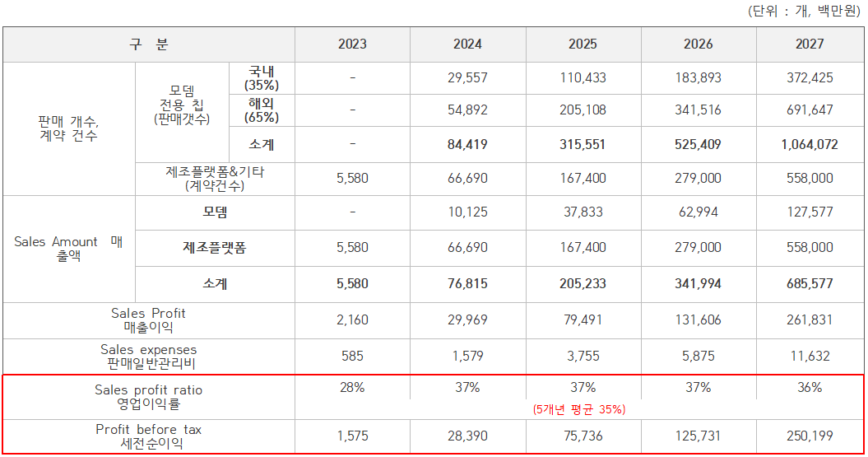Click the 모뎀 전용 칩 (판매갯수) cell
868x457 pixels.
point(182,105)
